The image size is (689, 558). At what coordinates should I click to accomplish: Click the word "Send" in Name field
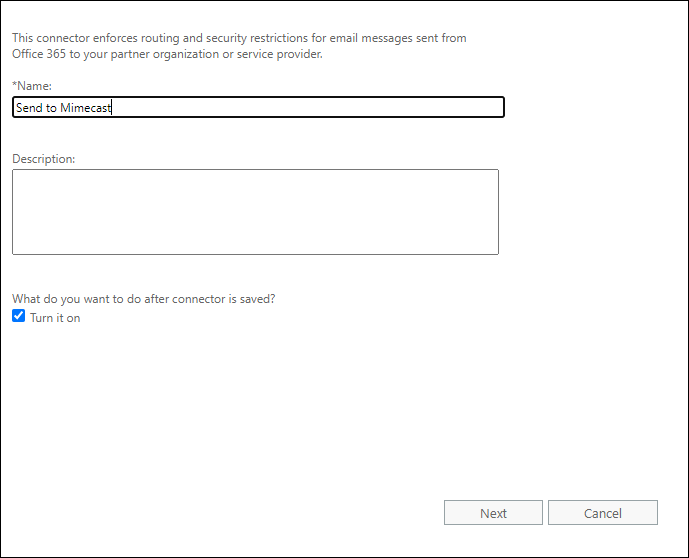pos(29,108)
